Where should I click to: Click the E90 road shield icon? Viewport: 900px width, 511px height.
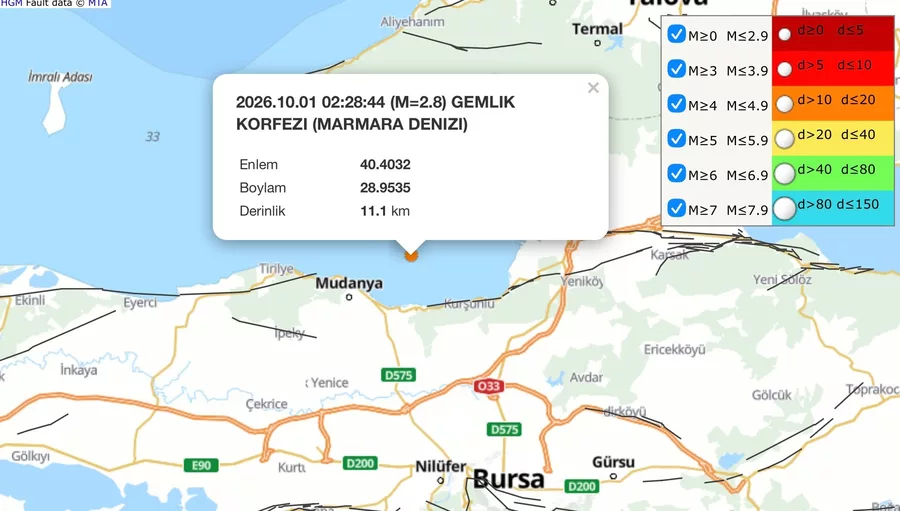[201, 465]
